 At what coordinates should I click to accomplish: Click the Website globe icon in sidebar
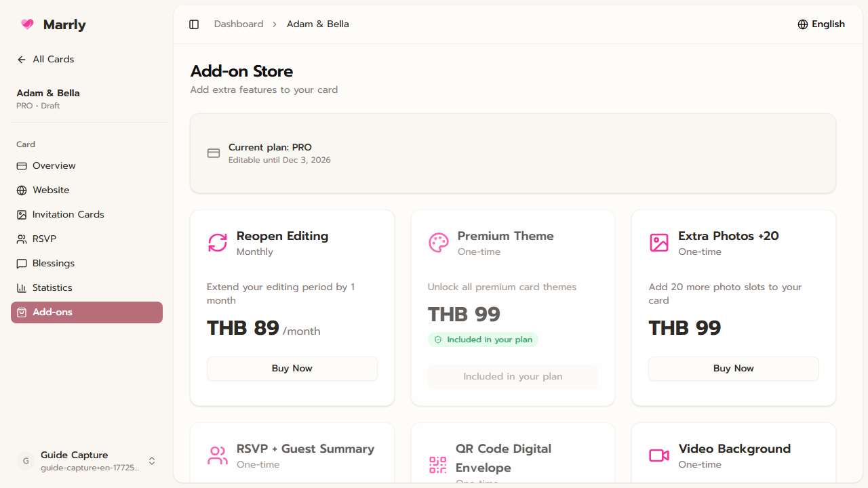(21, 190)
